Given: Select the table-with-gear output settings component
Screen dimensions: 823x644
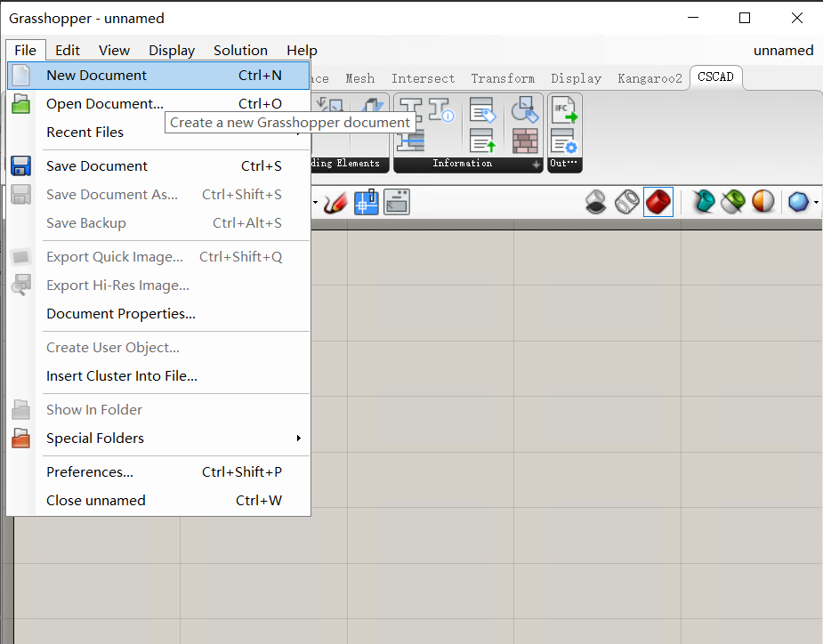Looking at the screenshot, I should (564, 141).
